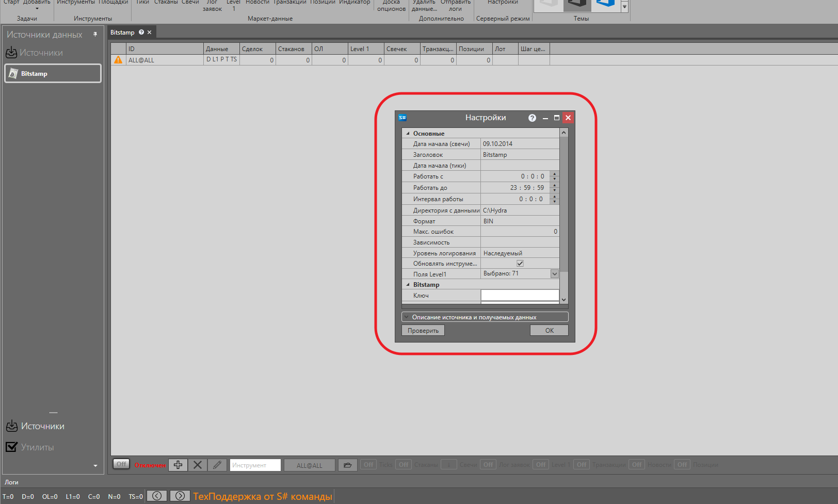
Task: Toggle the Ticks Off switch
Action: click(x=368, y=464)
